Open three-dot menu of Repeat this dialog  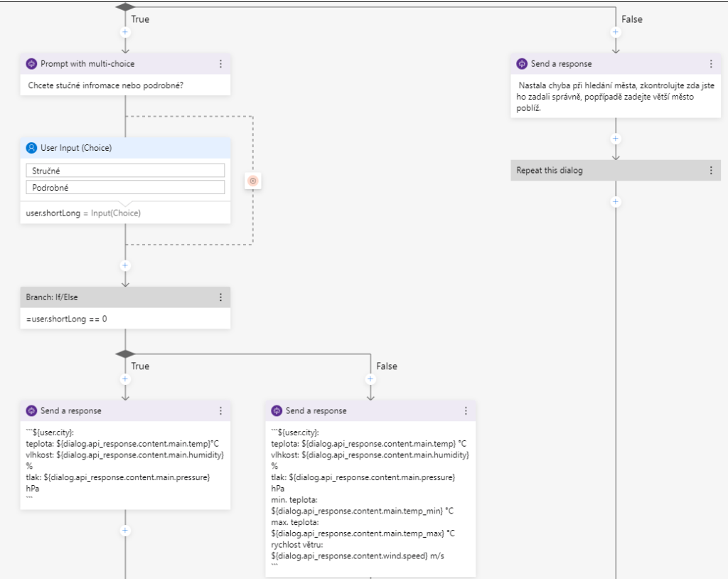pyautogui.click(x=711, y=171)
